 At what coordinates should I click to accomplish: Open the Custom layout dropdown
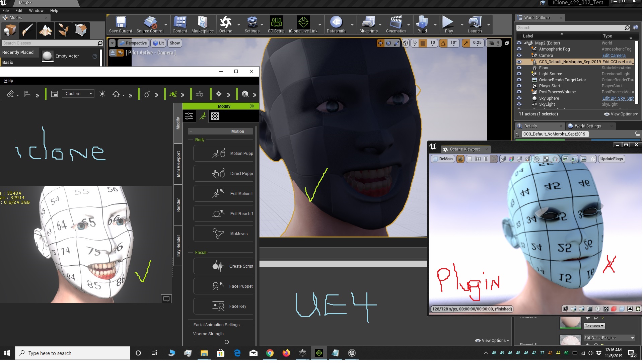point(78,94)
